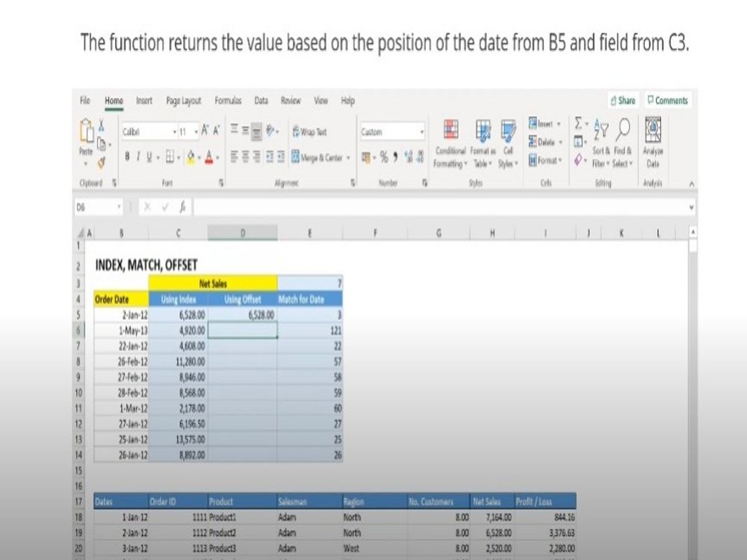
Task: Open the File tab
Action: point(85,101)
